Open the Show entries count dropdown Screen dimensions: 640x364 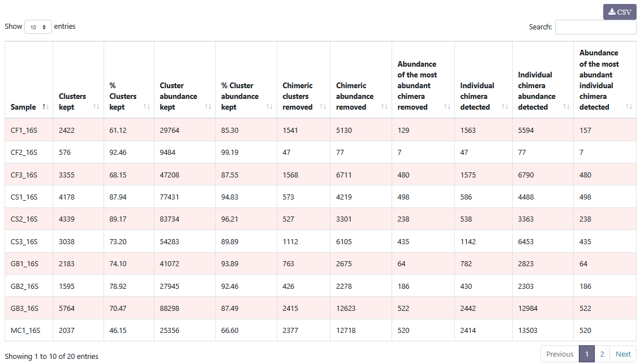pos(38,27)
